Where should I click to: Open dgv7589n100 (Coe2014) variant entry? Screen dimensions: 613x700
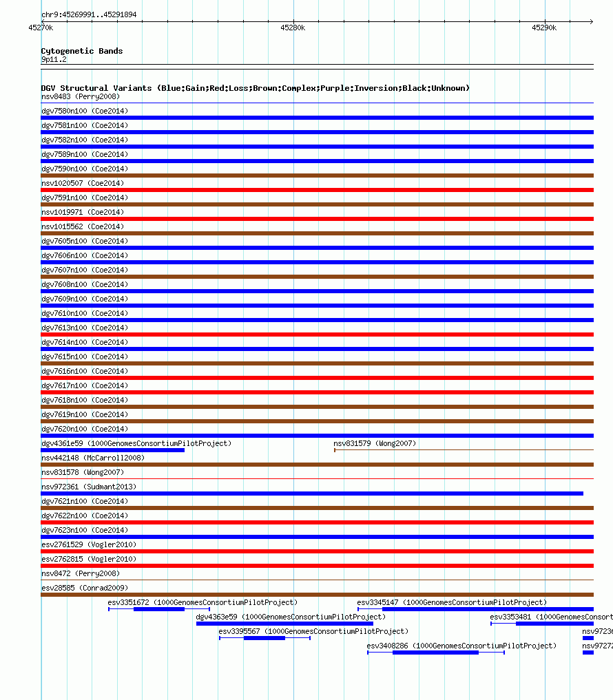[x=85, y=154]
